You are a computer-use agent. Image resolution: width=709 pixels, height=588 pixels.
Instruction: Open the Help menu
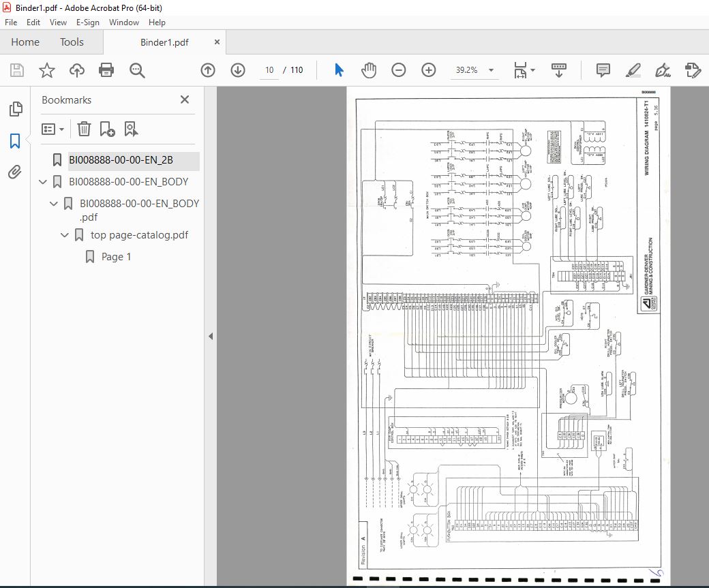(x=157, y=22)
